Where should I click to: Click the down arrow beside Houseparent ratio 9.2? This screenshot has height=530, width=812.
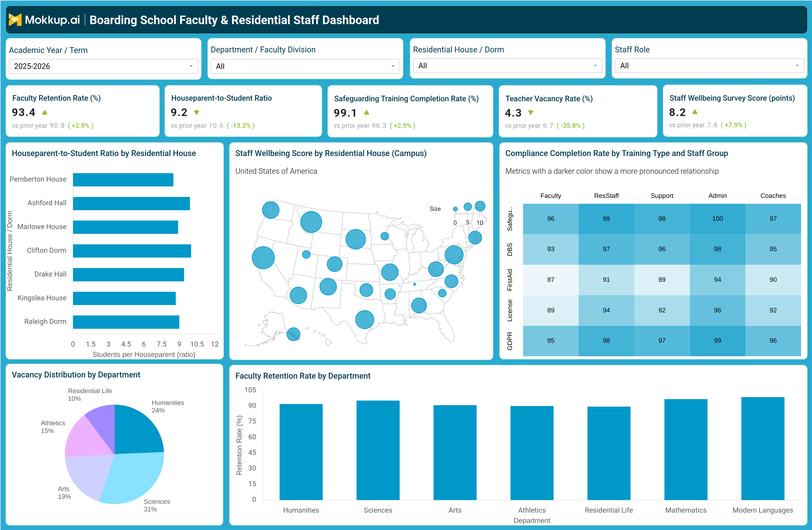[x=197, y=112]
